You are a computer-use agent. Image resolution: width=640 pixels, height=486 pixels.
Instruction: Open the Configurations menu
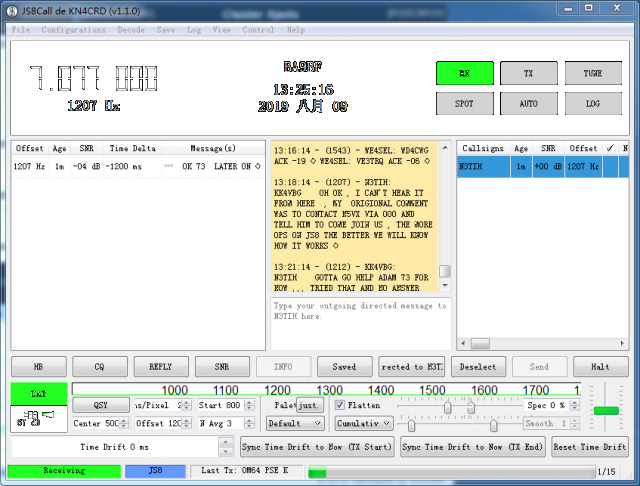[x=73, y=30]
